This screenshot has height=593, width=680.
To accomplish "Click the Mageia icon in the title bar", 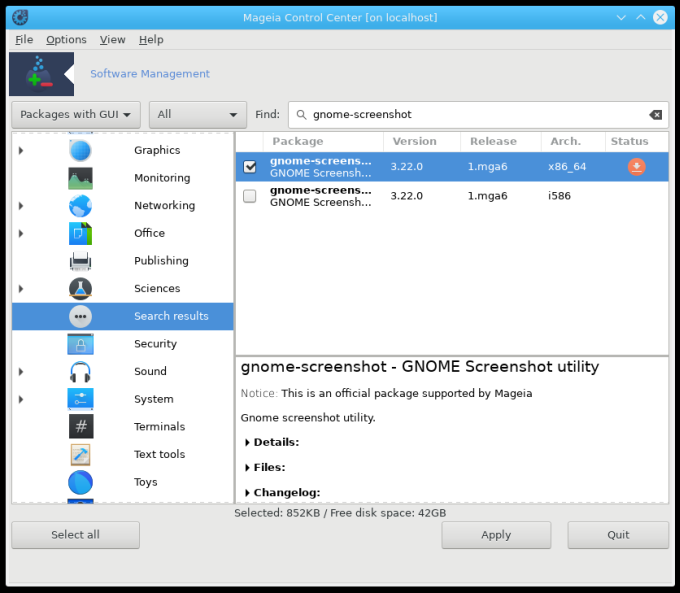I will click(20, 18).
